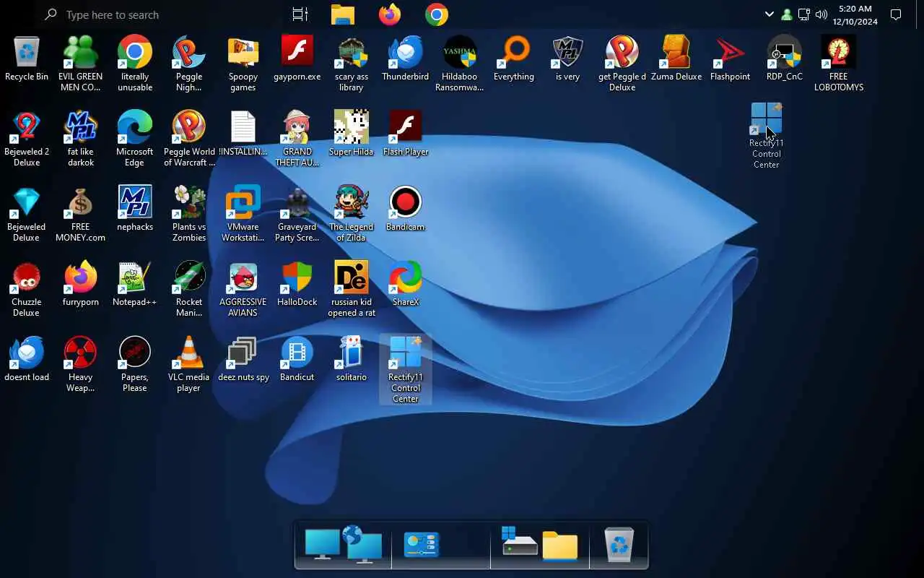Open Control Panel icon in the dock
Screen dimensions: 924x578
pyautogui.click(x=422, y=545)
